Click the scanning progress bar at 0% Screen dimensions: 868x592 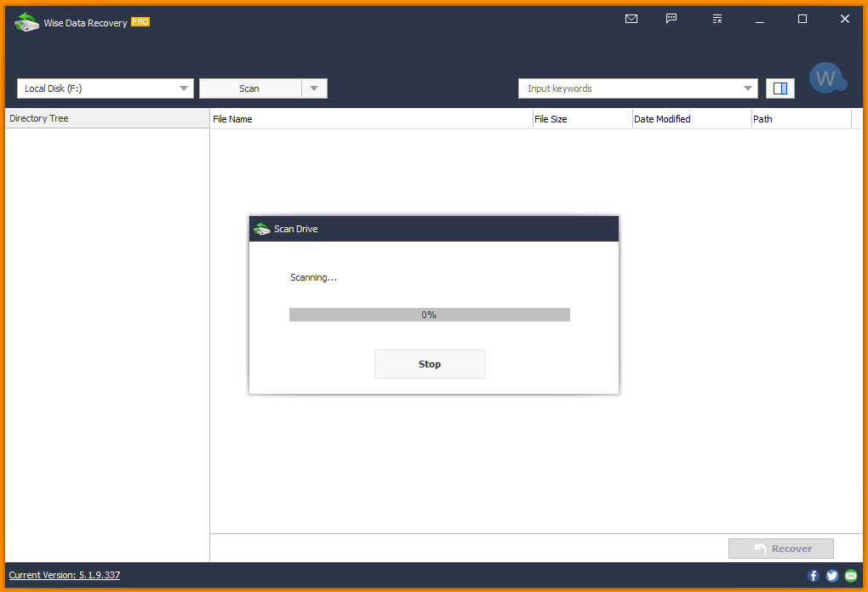[x=430, y=315]
